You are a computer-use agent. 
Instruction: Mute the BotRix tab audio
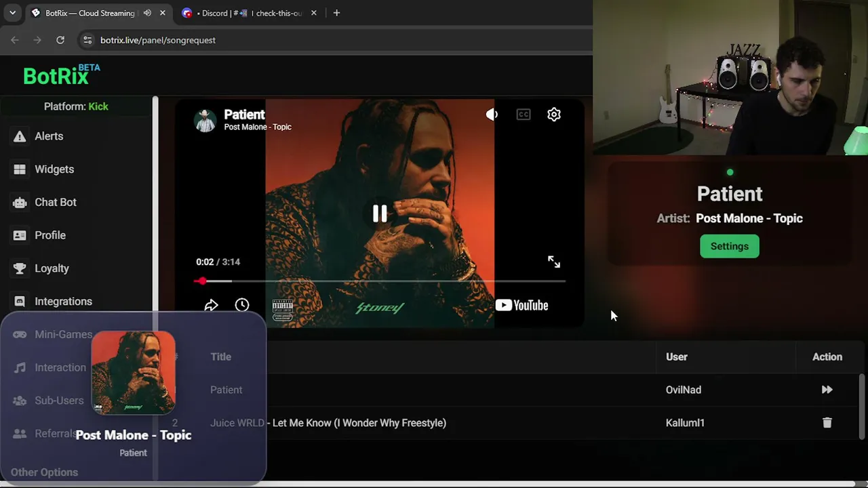click(147, 13)
